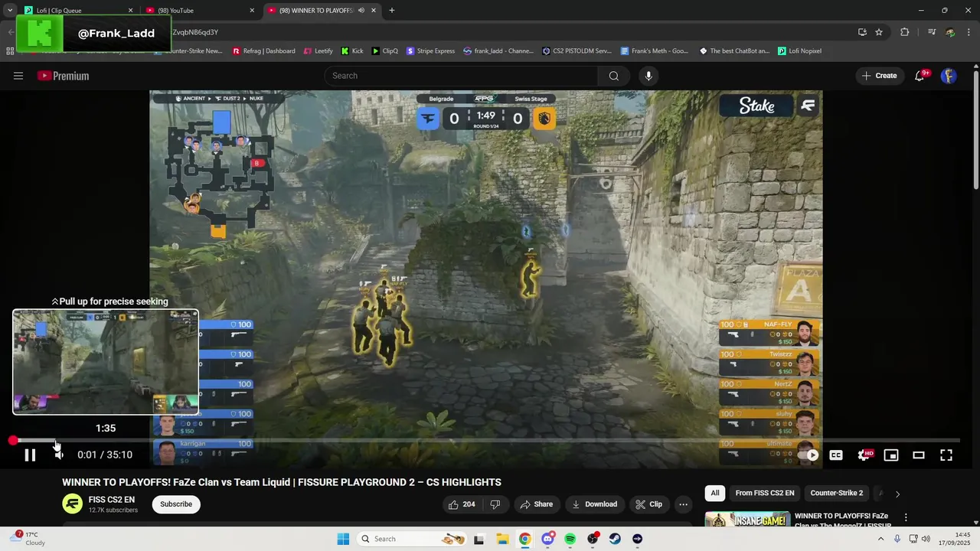The height and width of the screenshot is (551, 980).
Task: Open a new browser tab
Action: [x=392, y=11]
